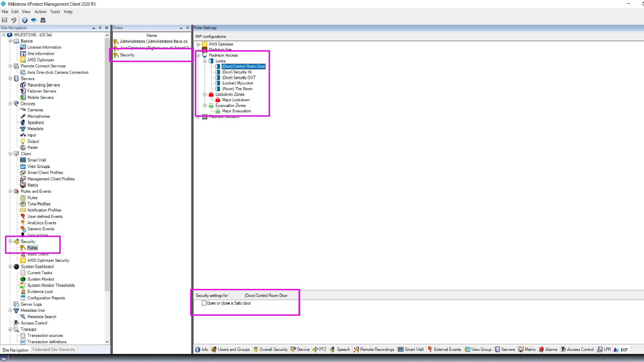This screenshot has height=362, width=644.
Task: Click the System Dashboard icon
Action: [x=16, y=267]
